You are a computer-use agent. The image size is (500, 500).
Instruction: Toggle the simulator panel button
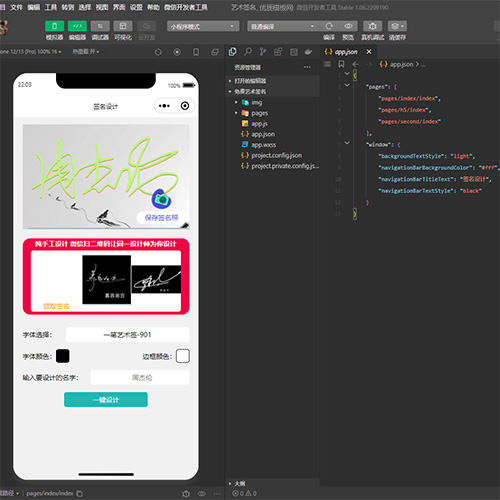tap(54, 26)
